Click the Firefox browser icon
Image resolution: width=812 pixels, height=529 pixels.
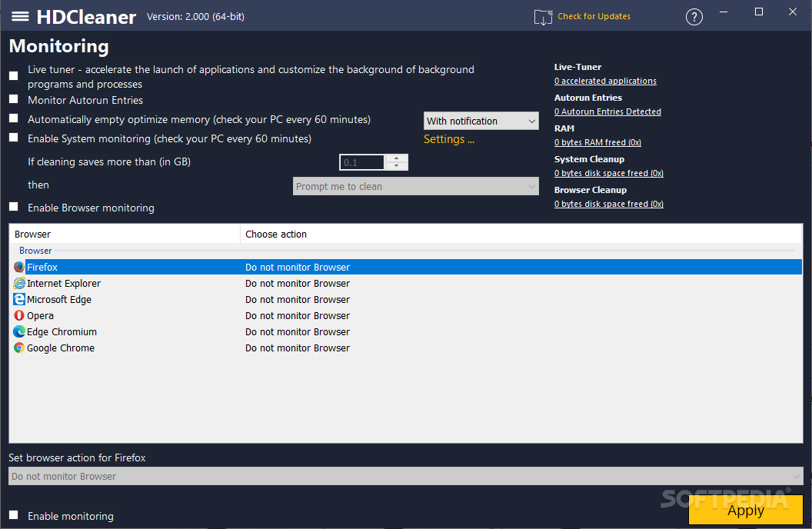click(x=19, y=267)
